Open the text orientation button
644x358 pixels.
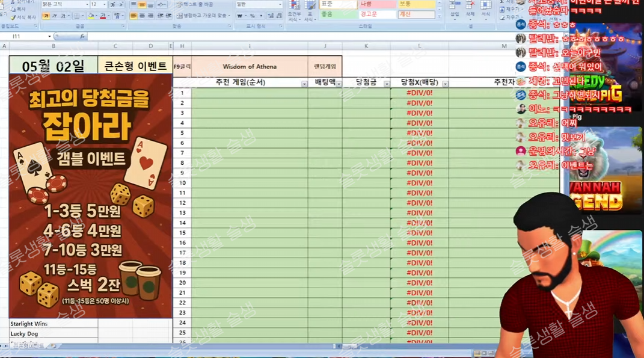[161, 5]
